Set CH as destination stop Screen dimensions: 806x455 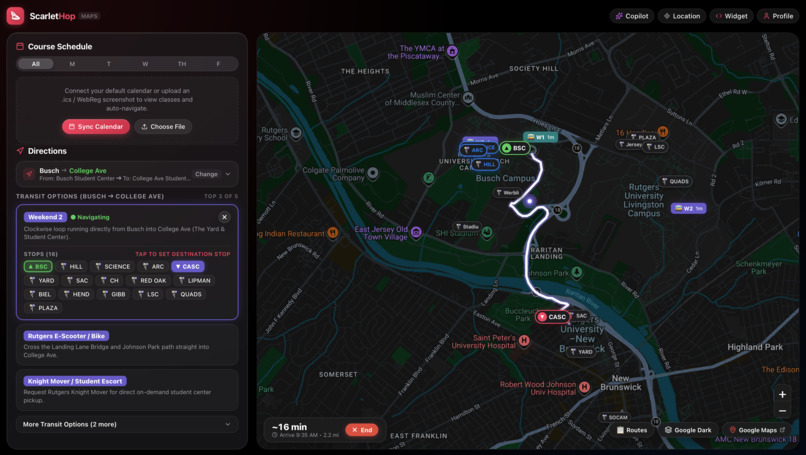click(x=109, y=280)
